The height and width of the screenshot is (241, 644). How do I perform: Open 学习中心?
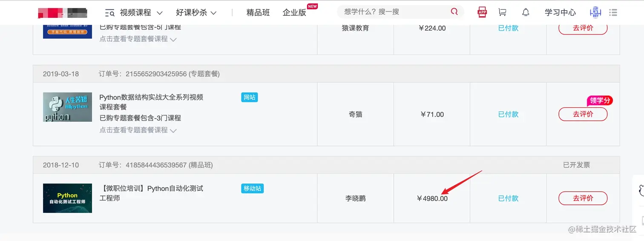[560, 13]
